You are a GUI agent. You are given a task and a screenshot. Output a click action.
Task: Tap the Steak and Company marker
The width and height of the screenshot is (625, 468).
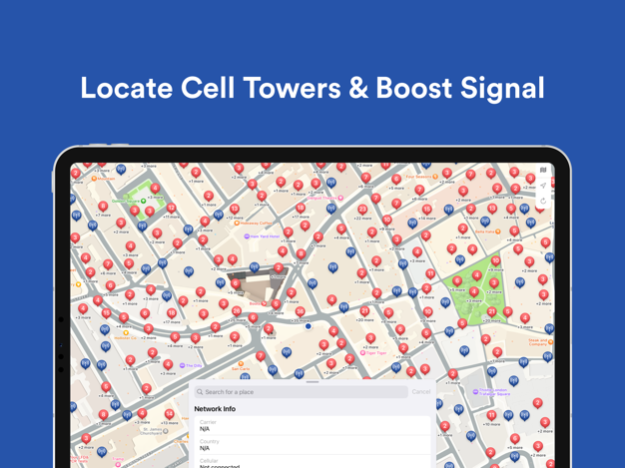pos(550,342)
